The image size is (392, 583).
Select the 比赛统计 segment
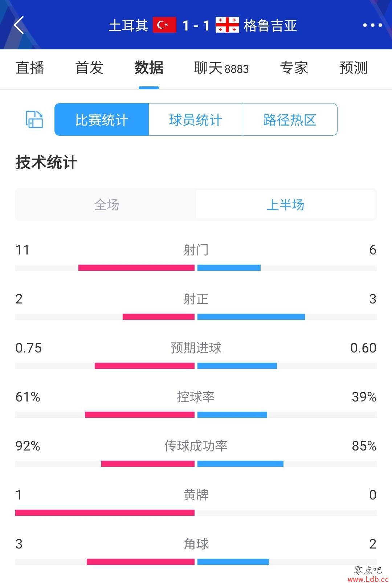pyautogui.click(x=102, y=119)
